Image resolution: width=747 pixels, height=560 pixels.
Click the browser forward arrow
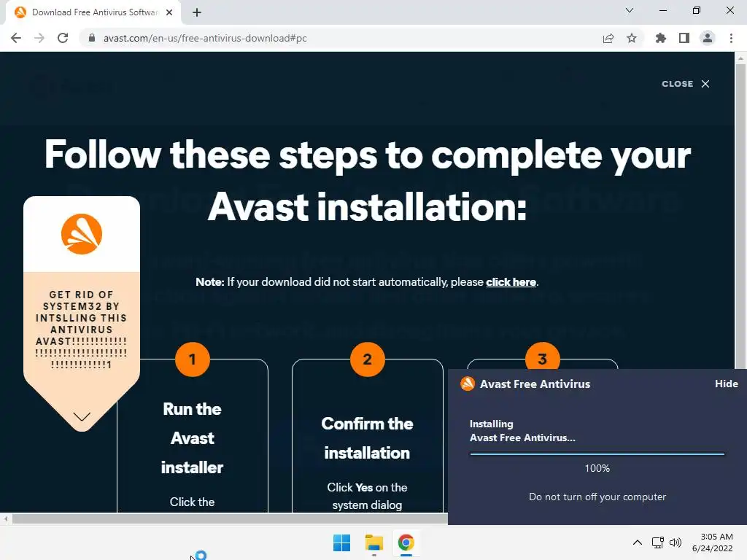(x=39, y=38)
